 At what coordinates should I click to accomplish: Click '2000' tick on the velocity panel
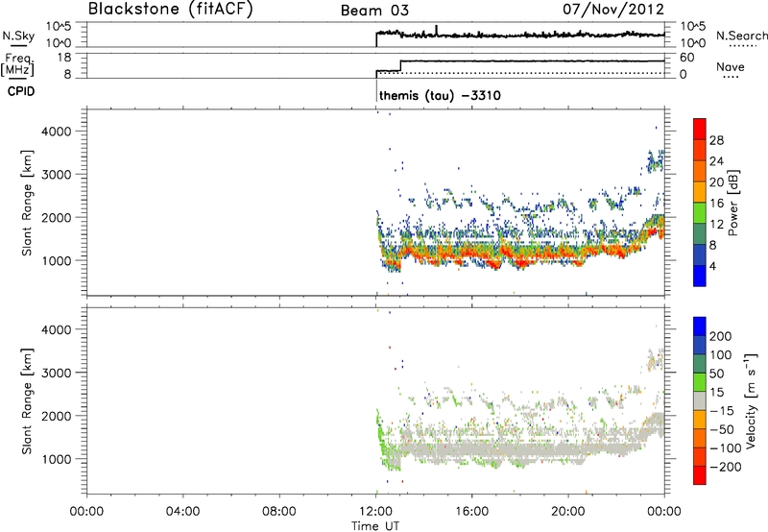point(56,416)
